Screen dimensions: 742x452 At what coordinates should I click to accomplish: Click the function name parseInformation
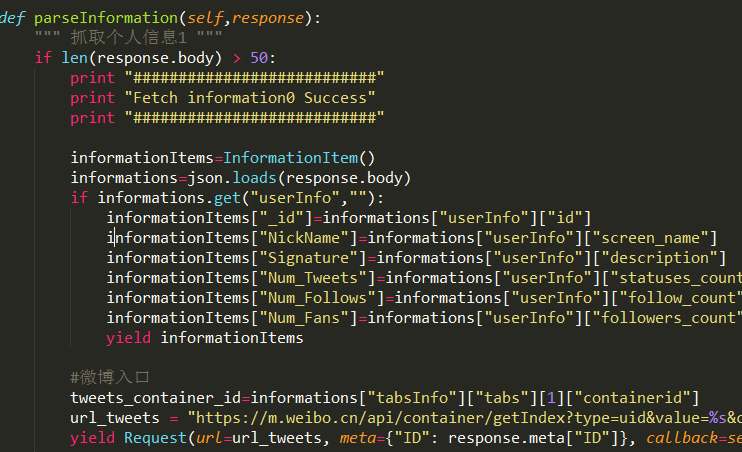point(106,18)
